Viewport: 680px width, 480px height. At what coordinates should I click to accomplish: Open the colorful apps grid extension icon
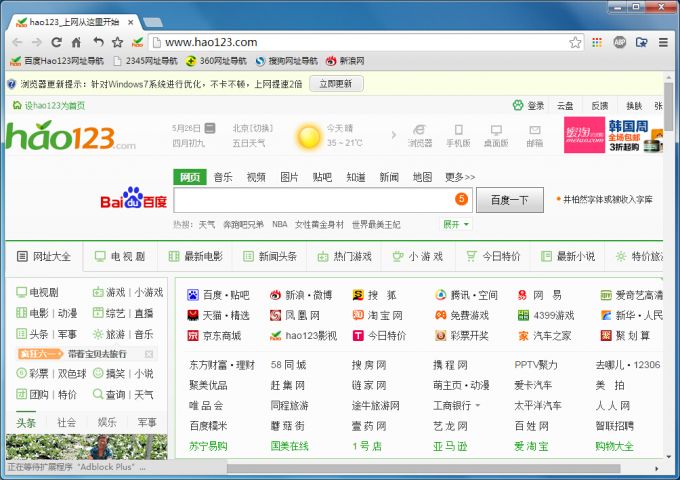coord(597,42)
